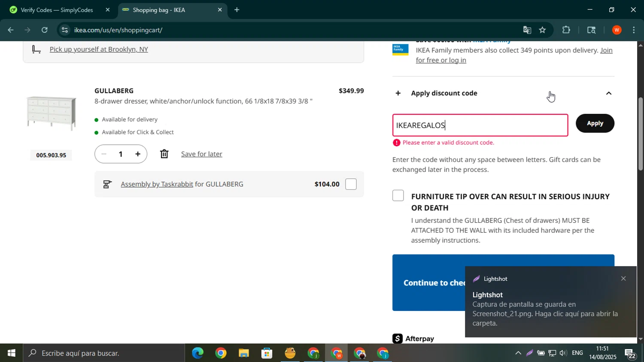Click the IKEA Family logo icon
The height and width of the screenshot is (362, 644).
[x=400, y=49]
